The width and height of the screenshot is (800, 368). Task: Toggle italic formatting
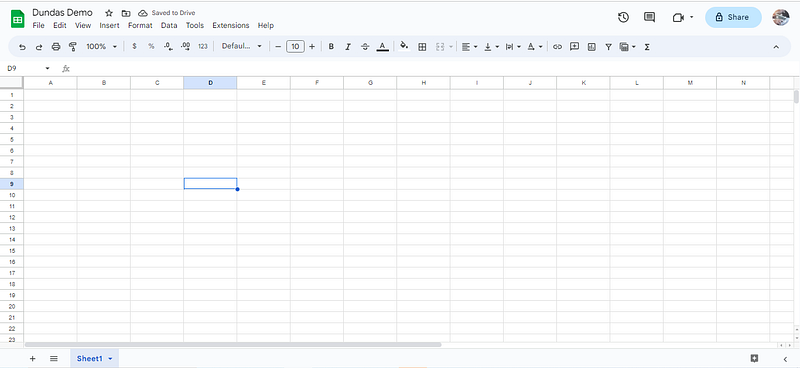click(348, 46)
